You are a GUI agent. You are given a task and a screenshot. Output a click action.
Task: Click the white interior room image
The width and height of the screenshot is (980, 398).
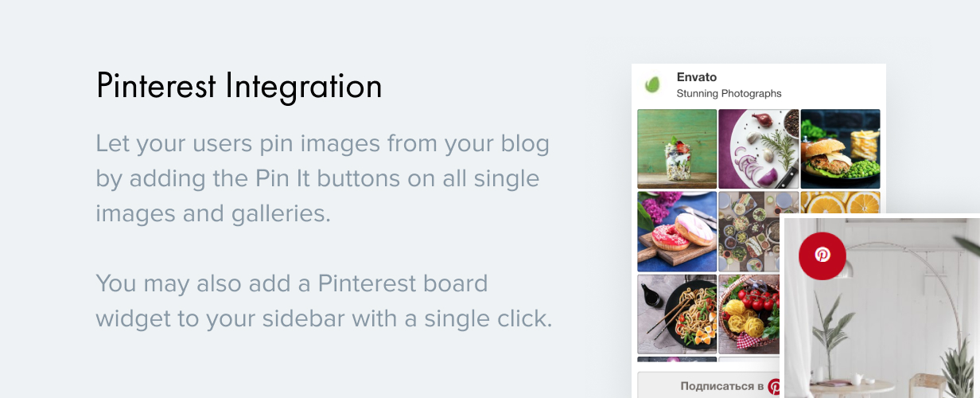pyautogui.click(x=881, y=308)
